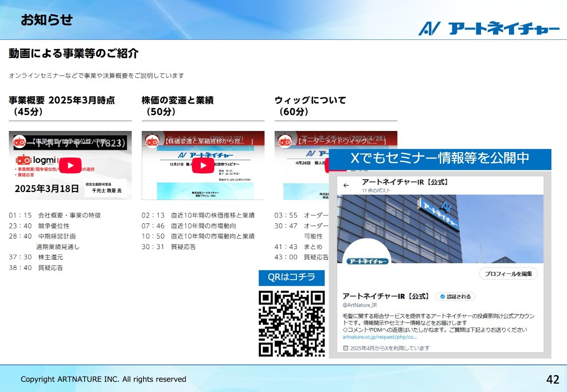This screenshot has width=567, height=392.
Task: Click the 11 件のポスト count
Action: click(x=376, y=191)
